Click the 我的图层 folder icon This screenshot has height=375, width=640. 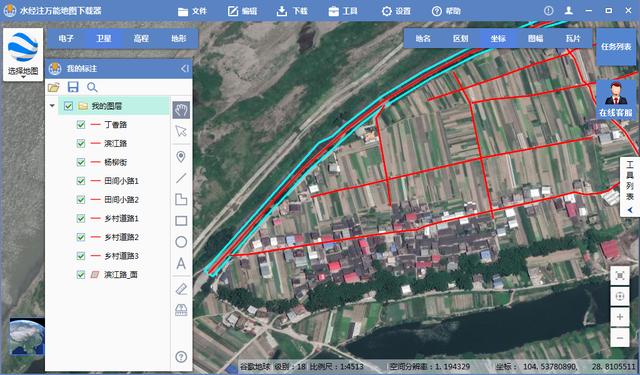(83, 106)
